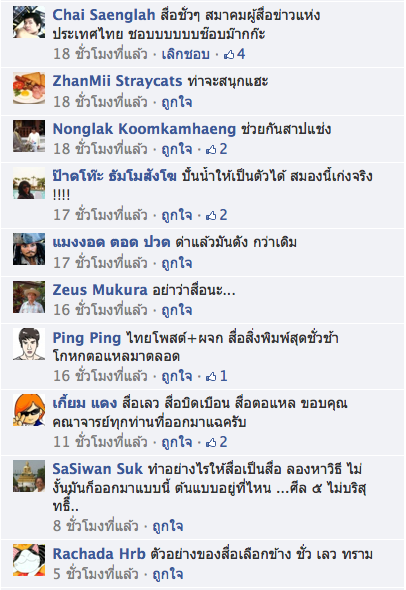This screenshot has width=406, height=590.
Task: Open Nonglak Koomkamhaeng's comment like count icon
Action: (x=211, y=150)
